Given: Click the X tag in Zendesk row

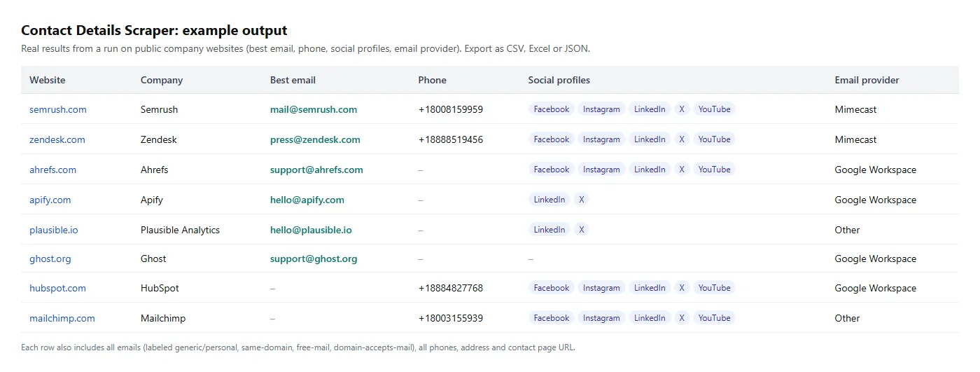Looking at the screenshot, I should point(682,139).
